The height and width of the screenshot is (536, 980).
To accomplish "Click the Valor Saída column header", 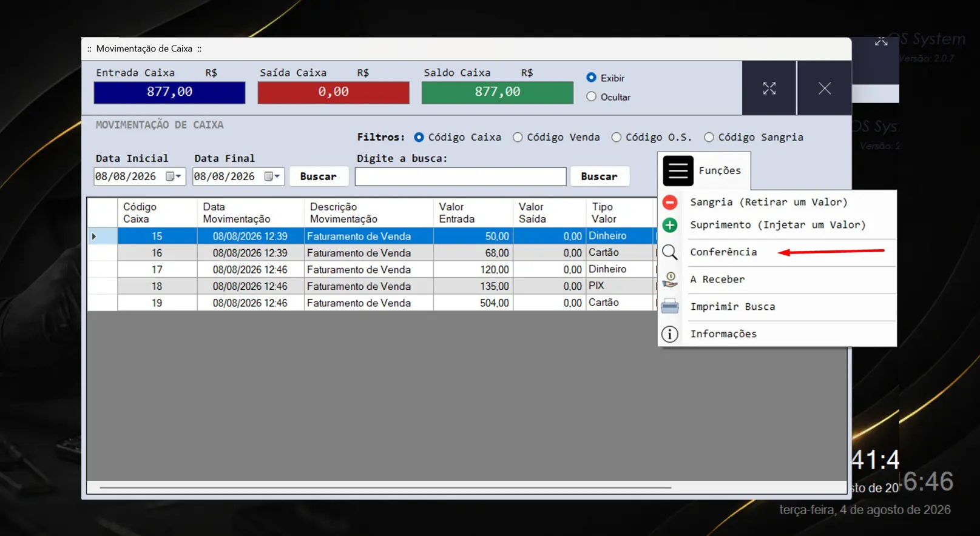I will [550, 213].
